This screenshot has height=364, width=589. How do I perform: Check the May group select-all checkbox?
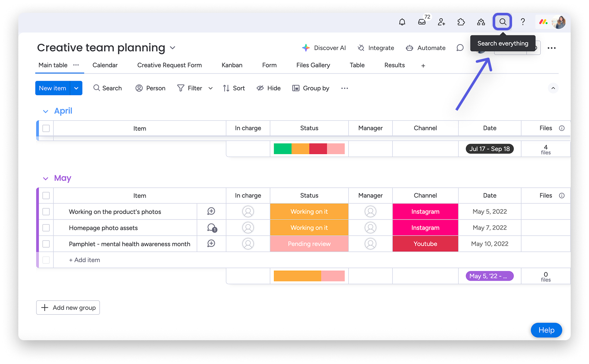coord(46,196)
